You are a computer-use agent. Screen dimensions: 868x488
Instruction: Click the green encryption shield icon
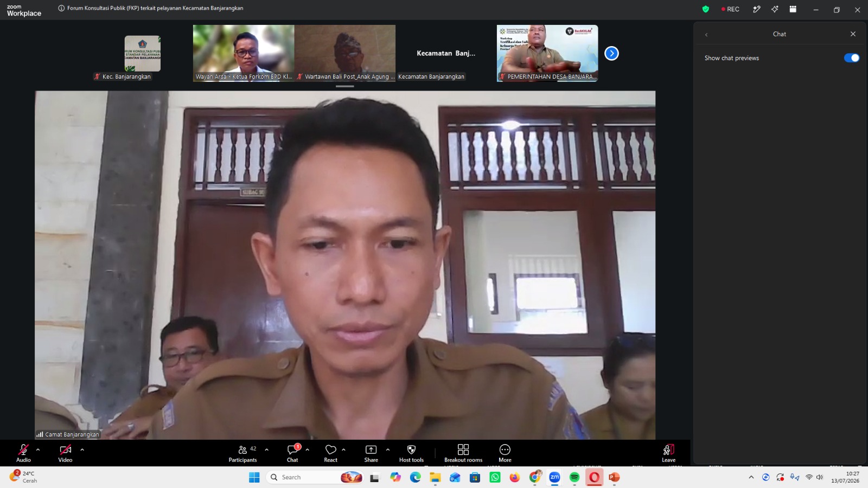705,9
